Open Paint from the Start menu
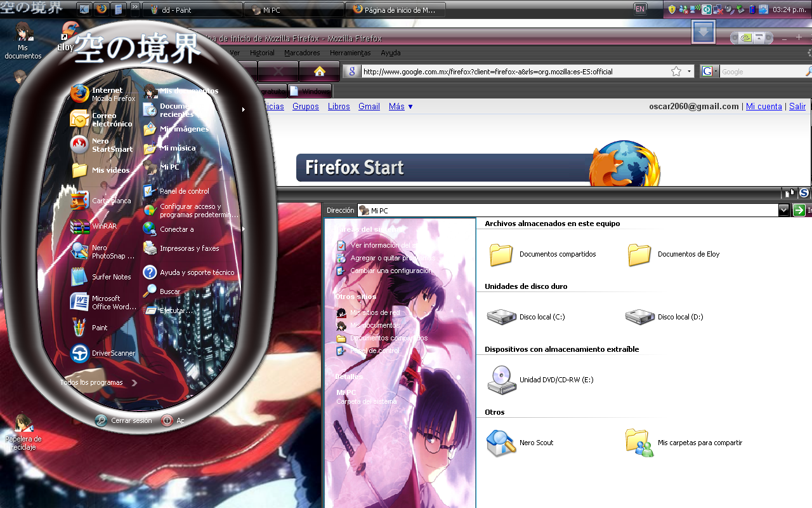 point(89,328)
